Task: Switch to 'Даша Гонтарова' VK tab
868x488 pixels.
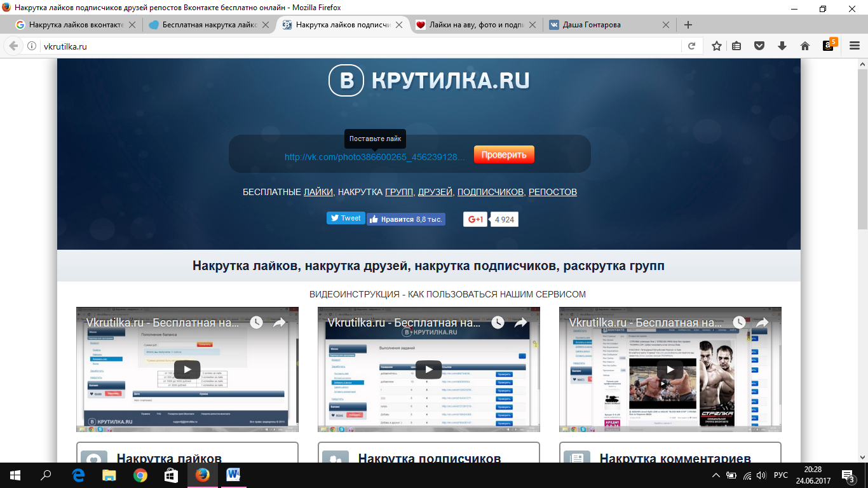Action: pos(610,25)
